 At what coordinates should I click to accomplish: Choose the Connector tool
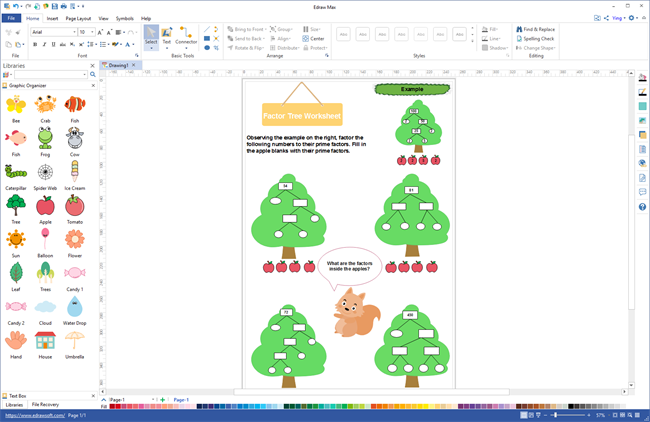pos(186,36)
